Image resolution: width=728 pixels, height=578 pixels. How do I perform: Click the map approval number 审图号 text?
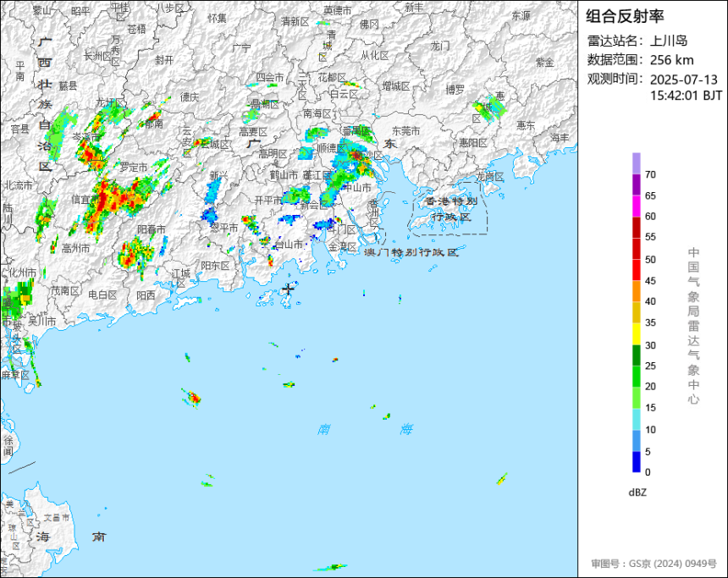click(654, 564)
